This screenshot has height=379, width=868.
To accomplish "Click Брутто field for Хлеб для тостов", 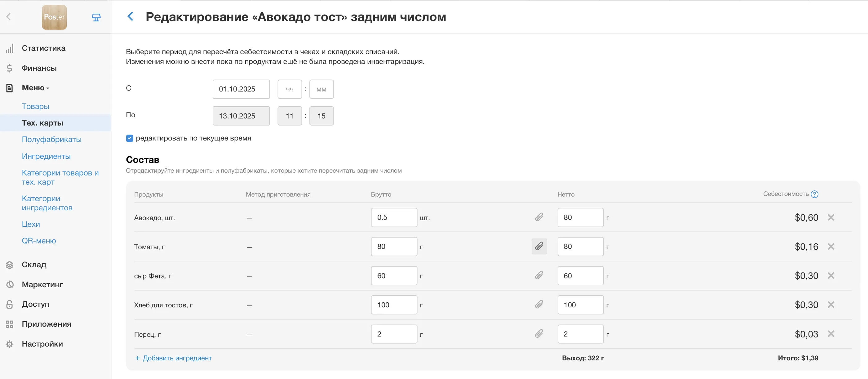I will click(x=394, y=305).
